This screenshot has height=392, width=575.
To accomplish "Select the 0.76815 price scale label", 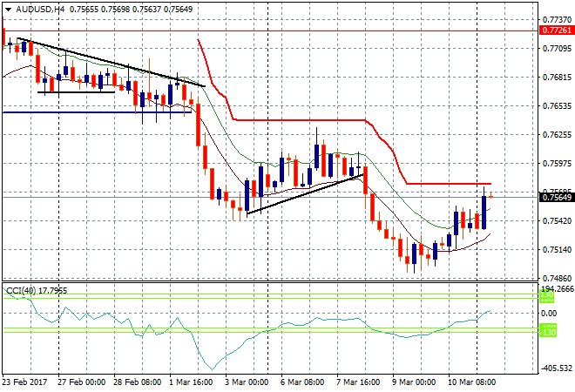I will 557,77.
